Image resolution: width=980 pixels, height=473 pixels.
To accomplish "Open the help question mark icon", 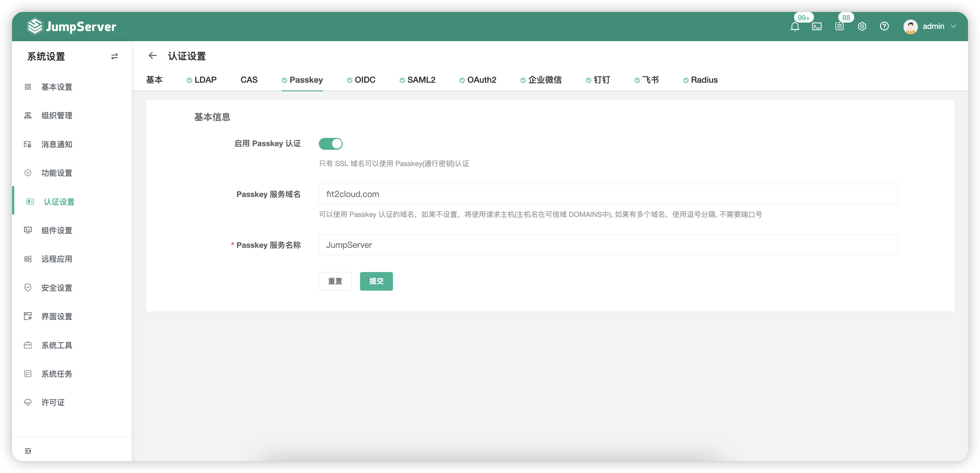I will point(884,26).
